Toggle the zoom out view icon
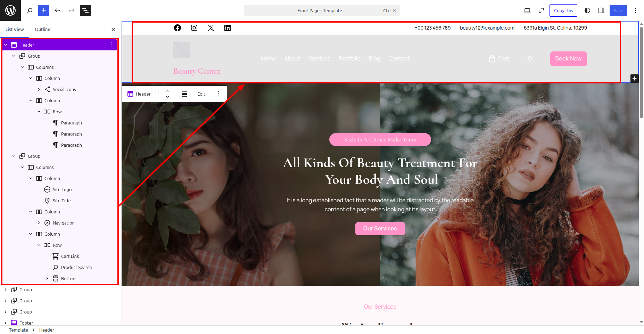Viewport: 644px width, 334px height. click(541, 10)
